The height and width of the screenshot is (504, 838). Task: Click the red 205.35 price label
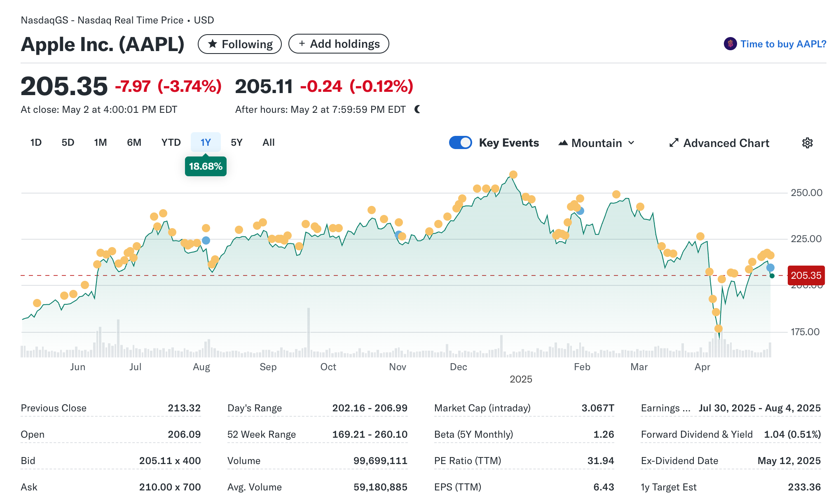click(x=806, y=275)
